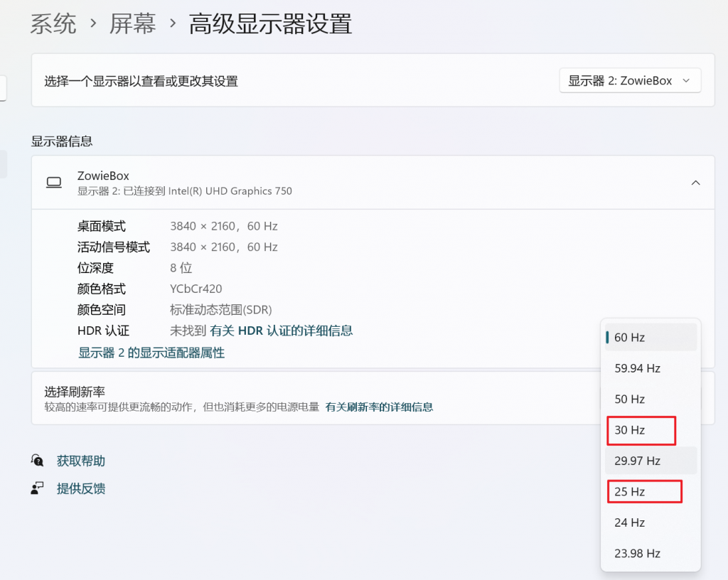Pick 23.98 Hz from the dropdown
728x580 pixels.
pyautogui.click(x=651, y=553)
